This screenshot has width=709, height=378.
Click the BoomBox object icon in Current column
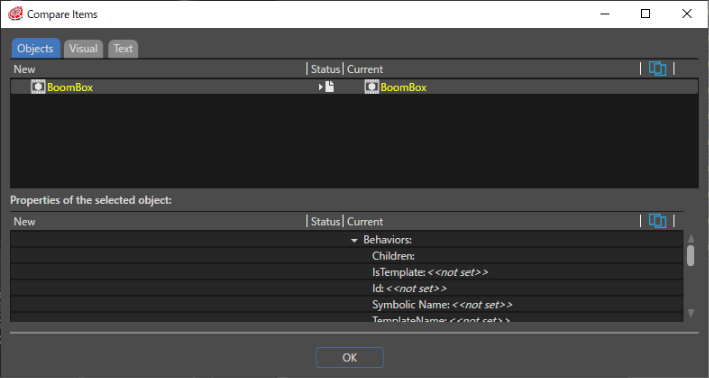pos(372,87)
